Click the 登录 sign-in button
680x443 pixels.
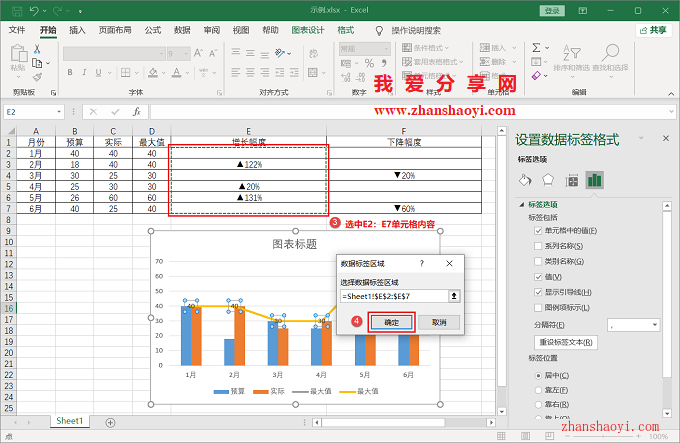(552, 11)
